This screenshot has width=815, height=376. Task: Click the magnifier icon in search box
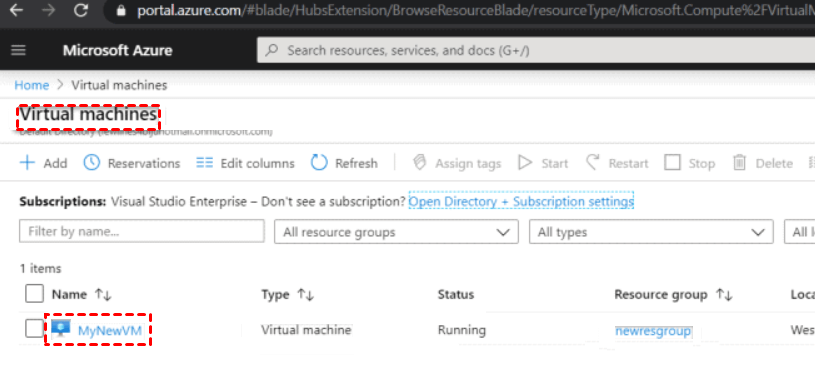pyautogui.click(x=272, y=50)
